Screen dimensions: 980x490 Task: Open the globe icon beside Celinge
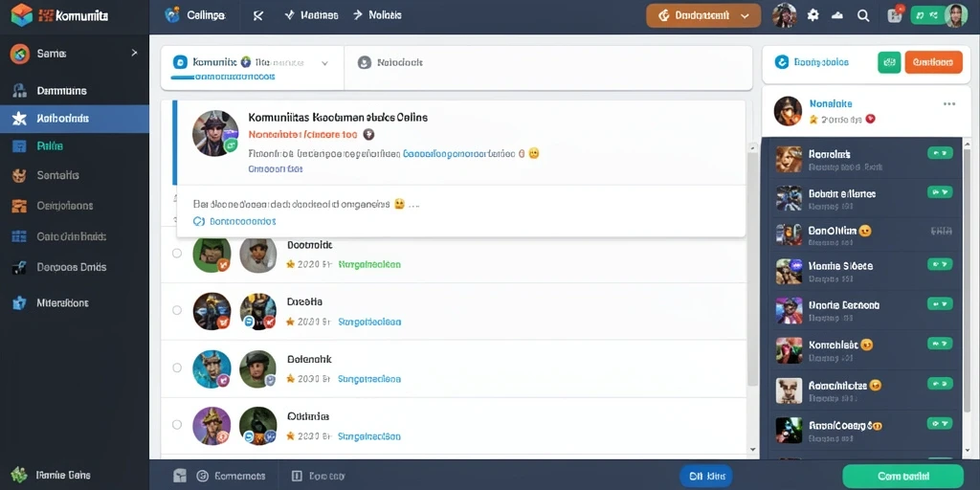(x=172, y=15)
